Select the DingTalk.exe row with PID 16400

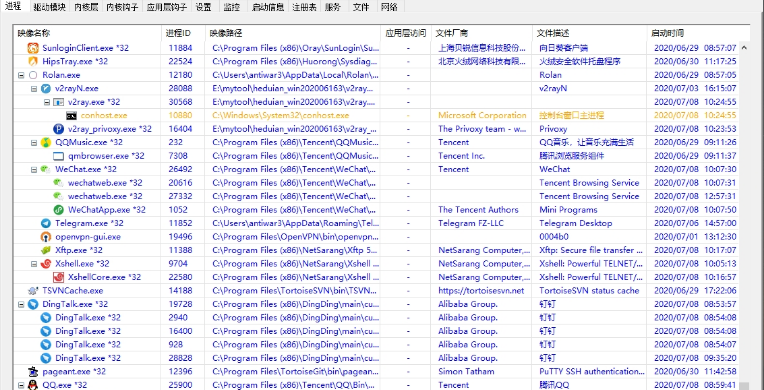coord(377,331)
